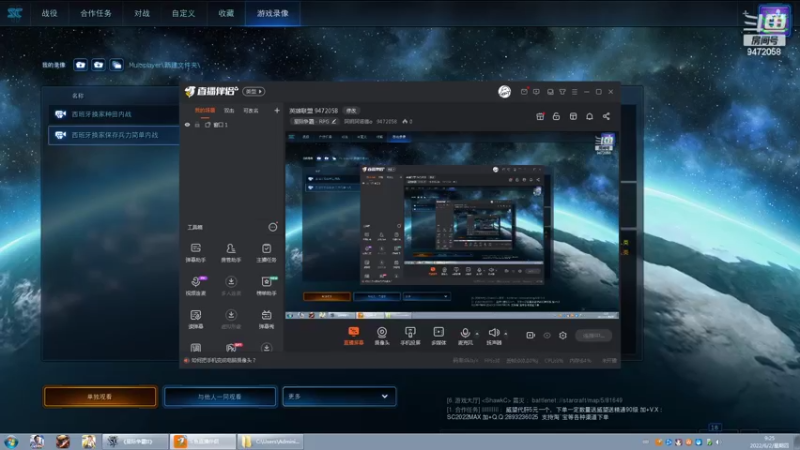Click the grey start-stream pill button

click(593, 335)
